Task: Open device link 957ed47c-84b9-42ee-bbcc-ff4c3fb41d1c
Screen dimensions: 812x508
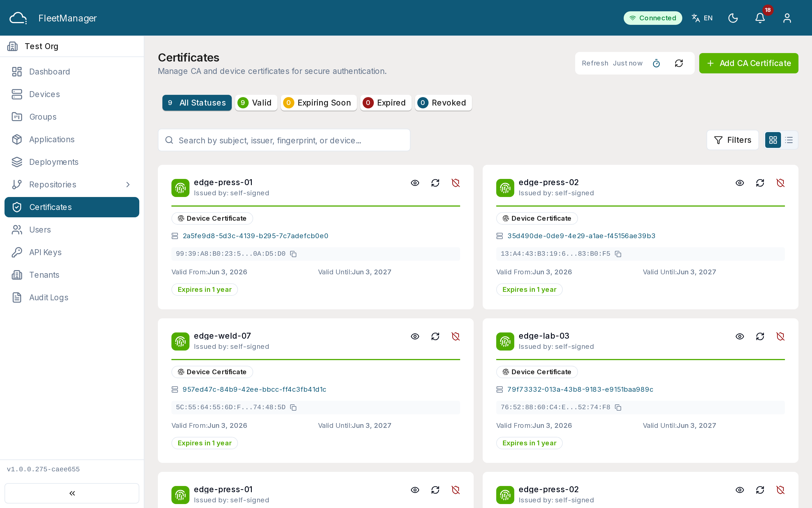Action: coord(254,389)
